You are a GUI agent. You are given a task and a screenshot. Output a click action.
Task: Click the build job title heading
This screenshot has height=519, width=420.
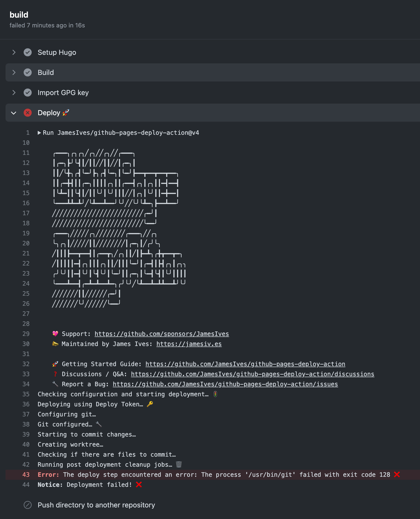point(19,15)
